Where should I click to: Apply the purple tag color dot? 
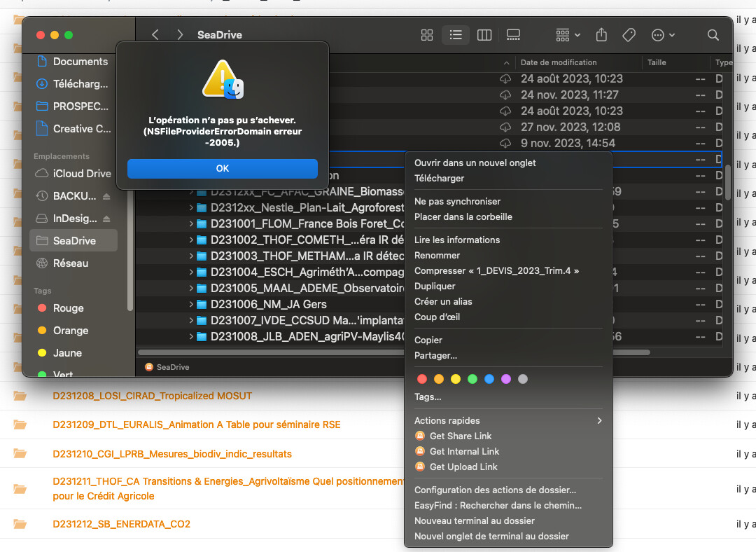pyautogui.click(x=506, y=379)
